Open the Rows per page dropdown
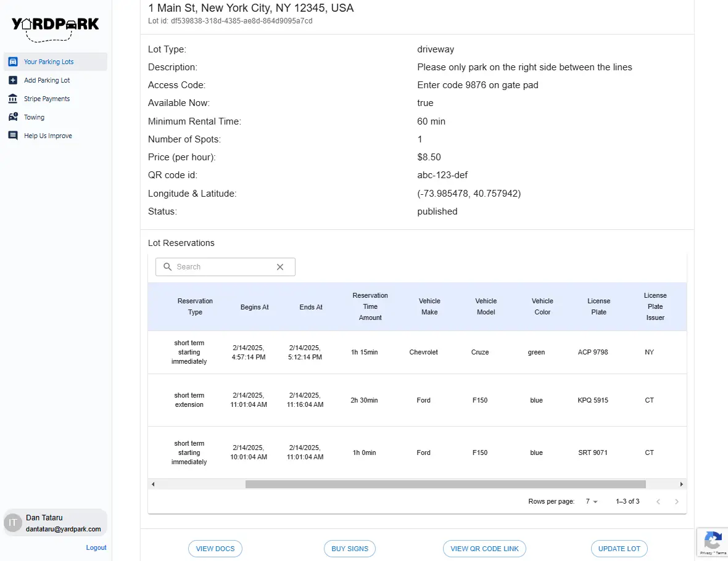The image size is (728, 561). tap(592, 502)
